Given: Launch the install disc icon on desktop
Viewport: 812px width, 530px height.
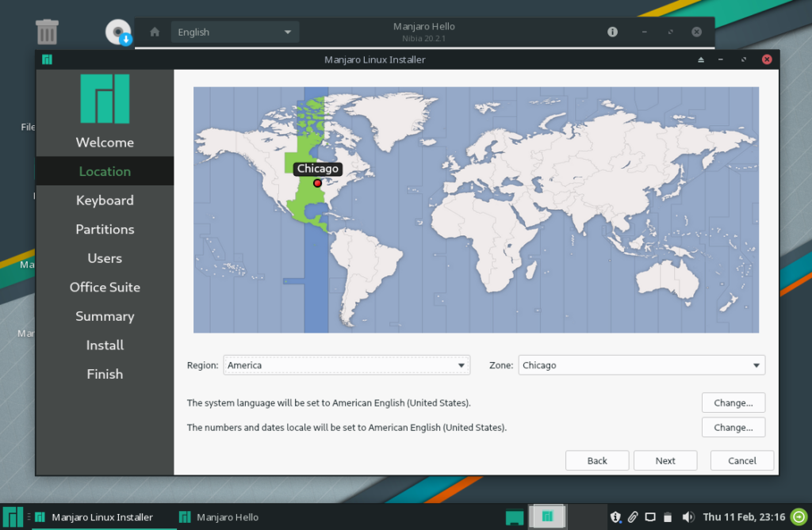Looking at the screenshot, I should (119, 32).
